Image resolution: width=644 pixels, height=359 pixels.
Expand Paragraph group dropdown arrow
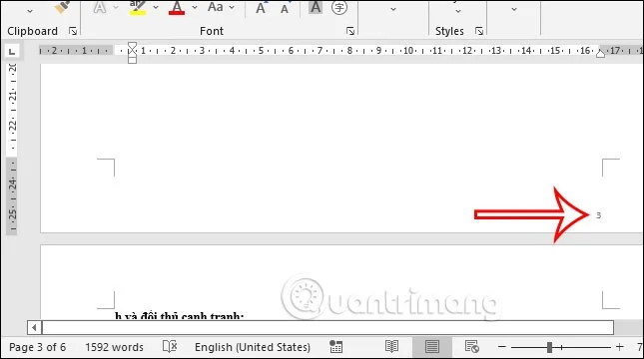pos(393,9)
